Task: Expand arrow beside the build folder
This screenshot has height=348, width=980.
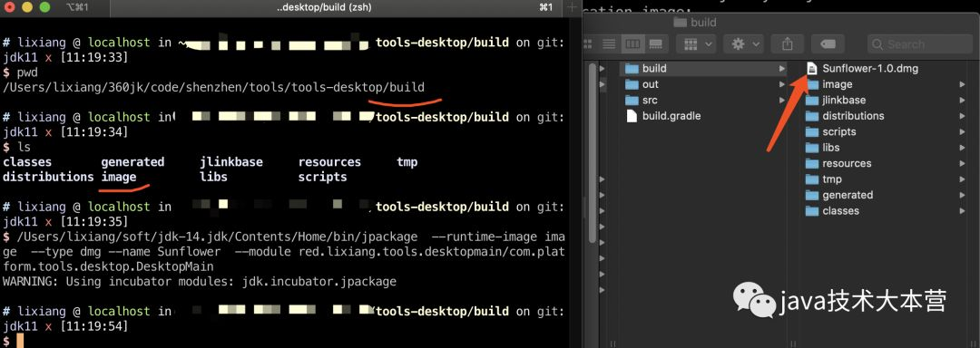Action: 782,68
